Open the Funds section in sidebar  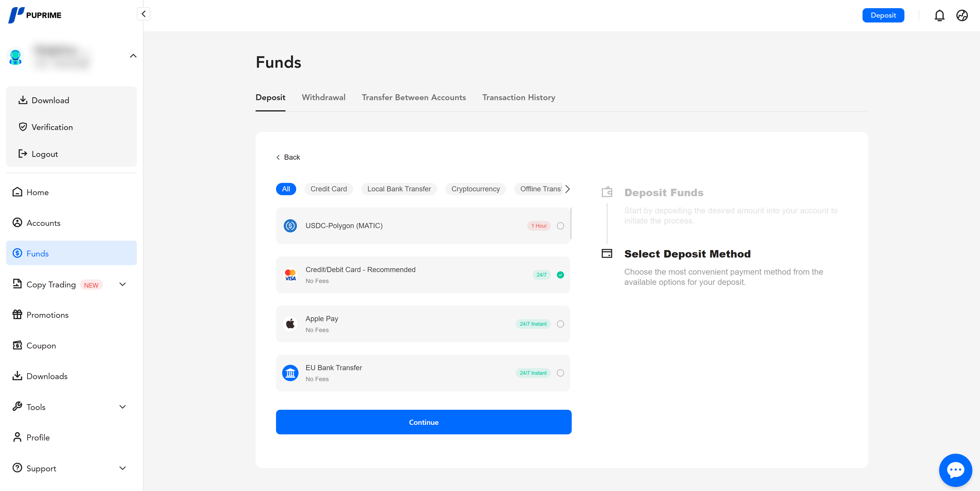point(37,253)
